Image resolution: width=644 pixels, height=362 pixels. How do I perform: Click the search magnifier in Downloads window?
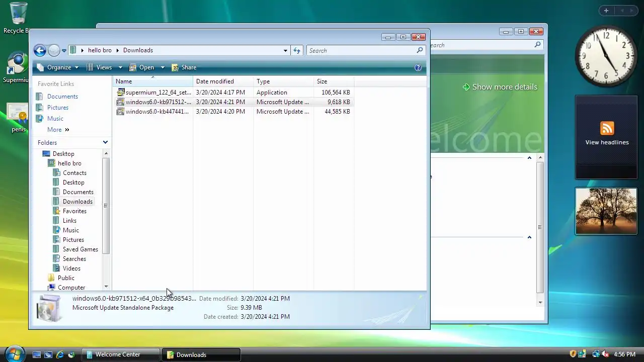click(420, 50)
